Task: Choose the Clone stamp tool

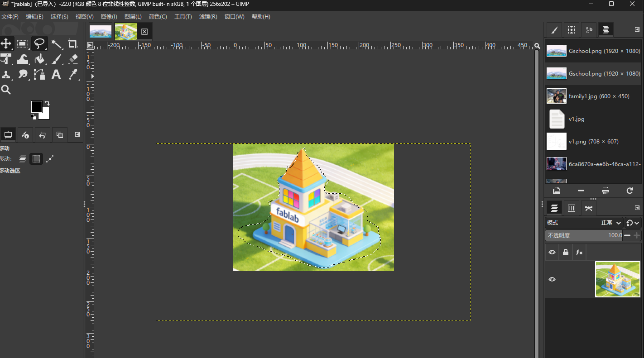Action: (6, 74)
